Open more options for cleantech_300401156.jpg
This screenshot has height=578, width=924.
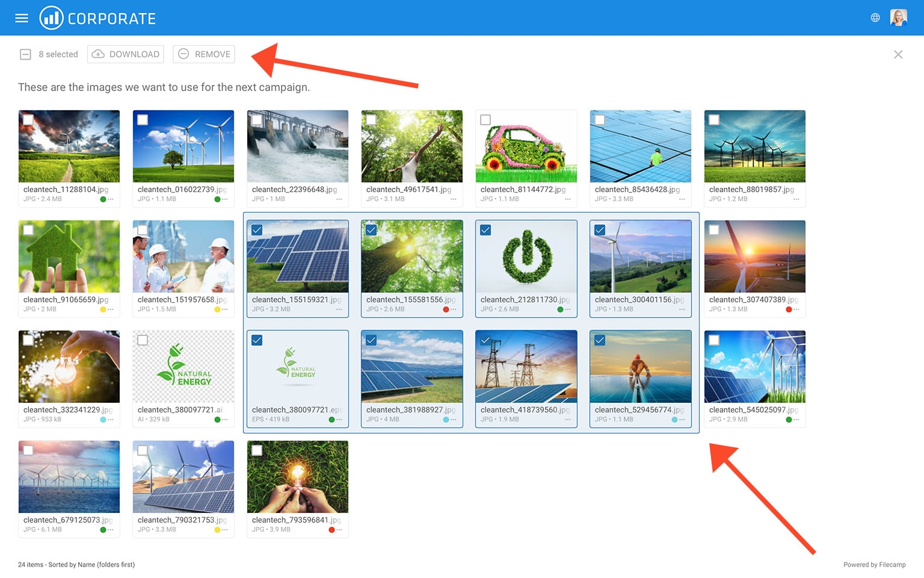682,309
